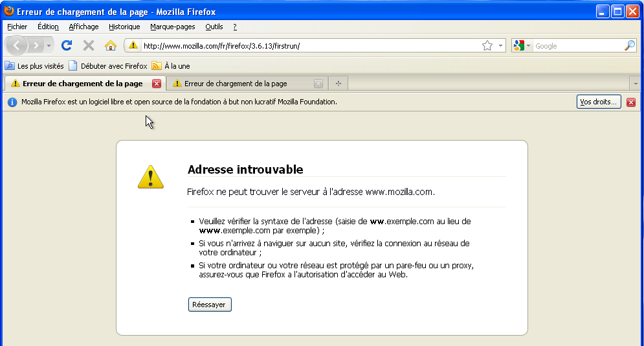Open the new tab button

point(338,84)
